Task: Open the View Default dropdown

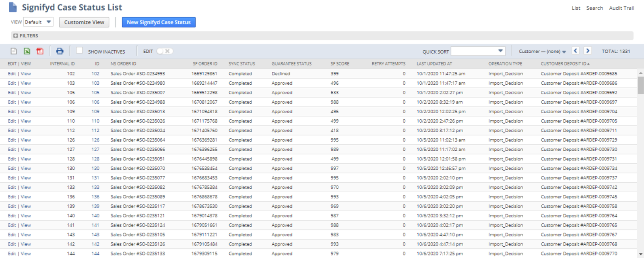Action: [38, 22]
